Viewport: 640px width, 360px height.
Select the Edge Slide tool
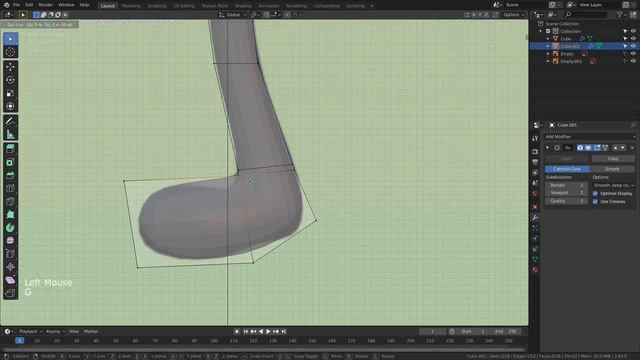coord(11,254)
